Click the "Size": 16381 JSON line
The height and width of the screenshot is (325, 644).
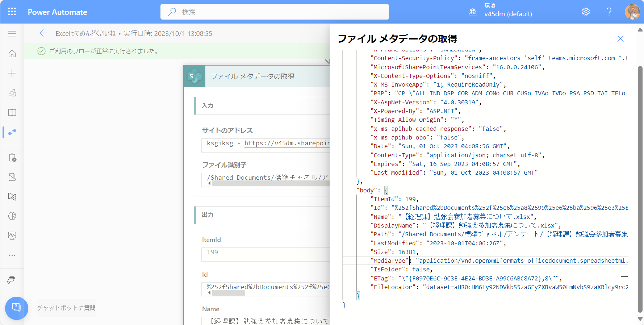[x=394, y=252]
